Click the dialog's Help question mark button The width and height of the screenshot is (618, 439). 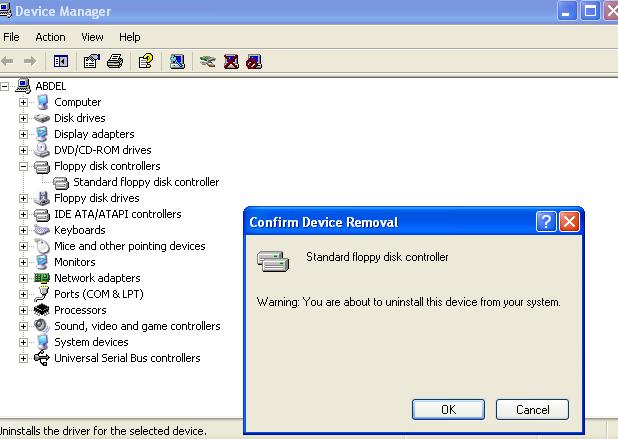tap(546, 222)
